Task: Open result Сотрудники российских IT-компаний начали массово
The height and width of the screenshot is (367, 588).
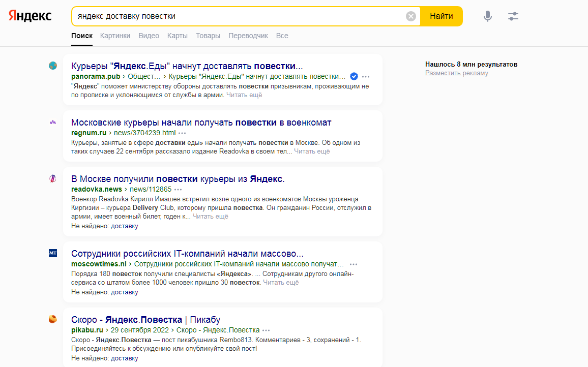Action: (188, 254)
